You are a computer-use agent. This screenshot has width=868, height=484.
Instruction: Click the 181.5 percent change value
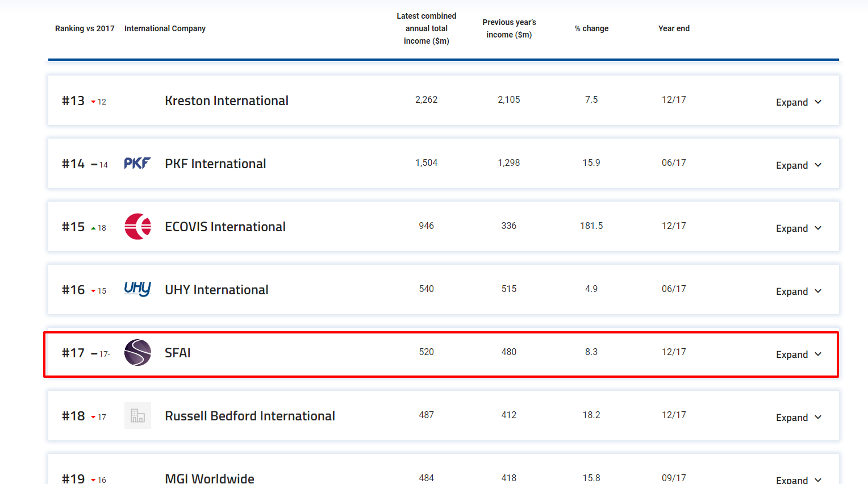click(591, 226)
